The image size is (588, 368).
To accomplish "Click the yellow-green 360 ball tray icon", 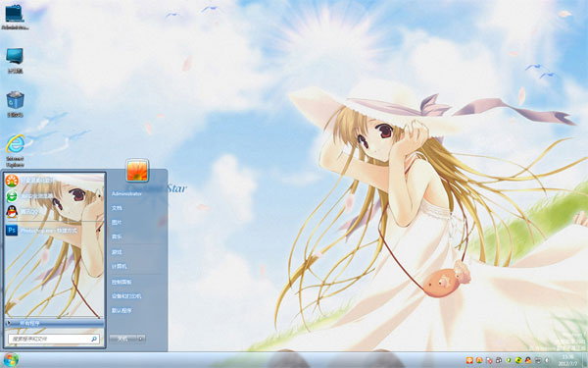I will point(518,360).
